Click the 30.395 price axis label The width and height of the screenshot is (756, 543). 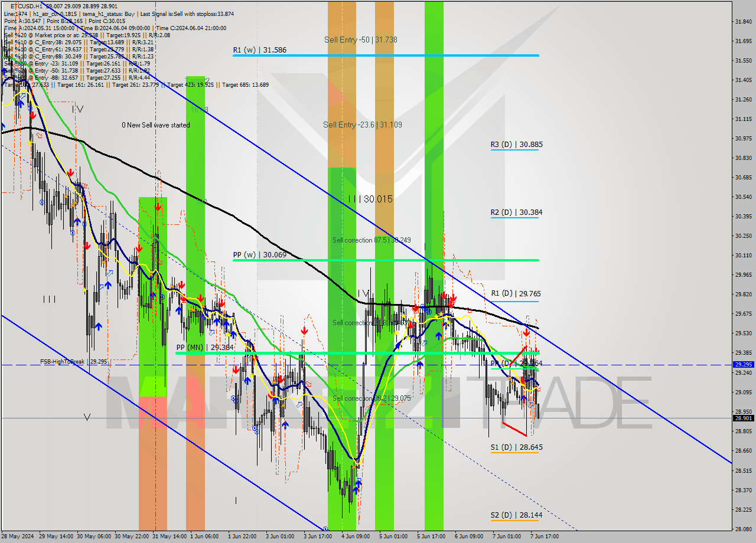743,216
